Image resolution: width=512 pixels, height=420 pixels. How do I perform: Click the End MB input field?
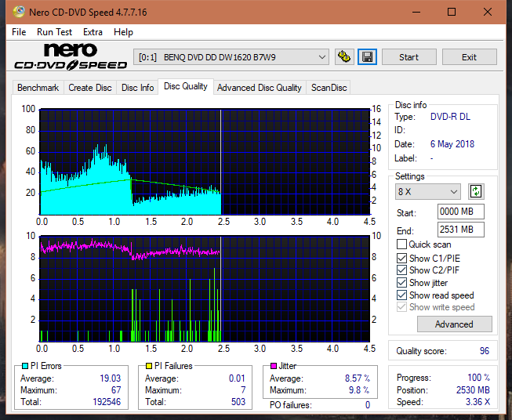point(461,230)
